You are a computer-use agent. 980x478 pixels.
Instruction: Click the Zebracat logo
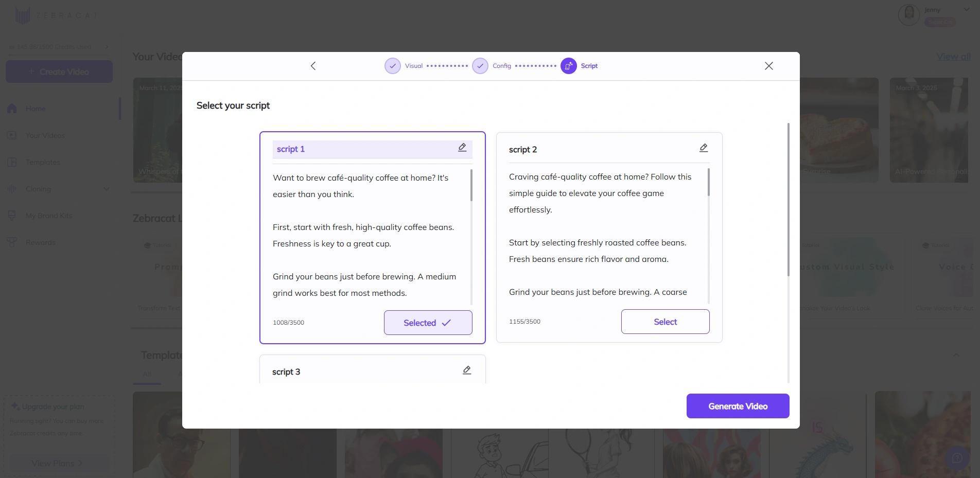coord(57,15)
